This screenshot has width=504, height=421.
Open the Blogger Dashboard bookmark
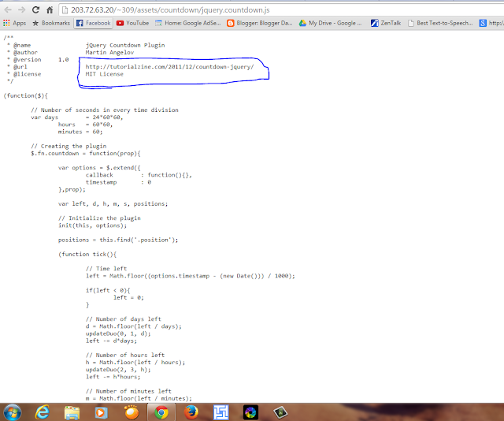pos(260,23)
